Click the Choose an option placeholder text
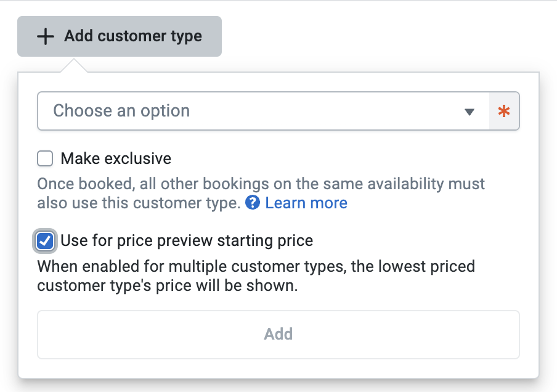This screenshot has height=392, width=557. pos(121,112)
